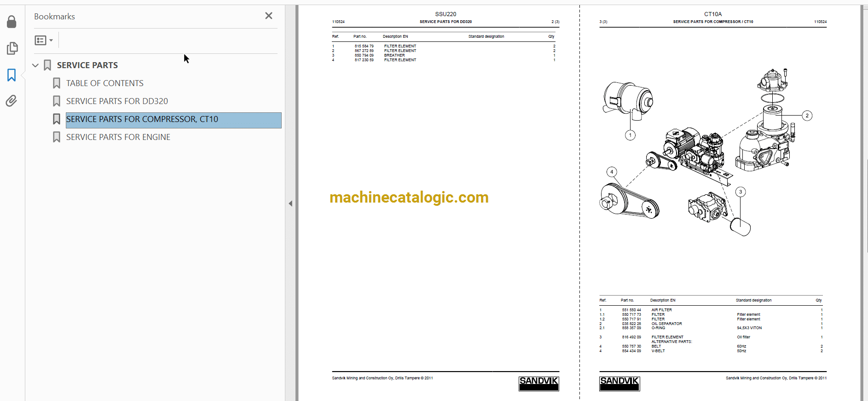Click the SERVICE PARTS FOR DD320 page title
The height and width of the screenshot is (401, 868).
pyautogui.click(x=446, y=22)
